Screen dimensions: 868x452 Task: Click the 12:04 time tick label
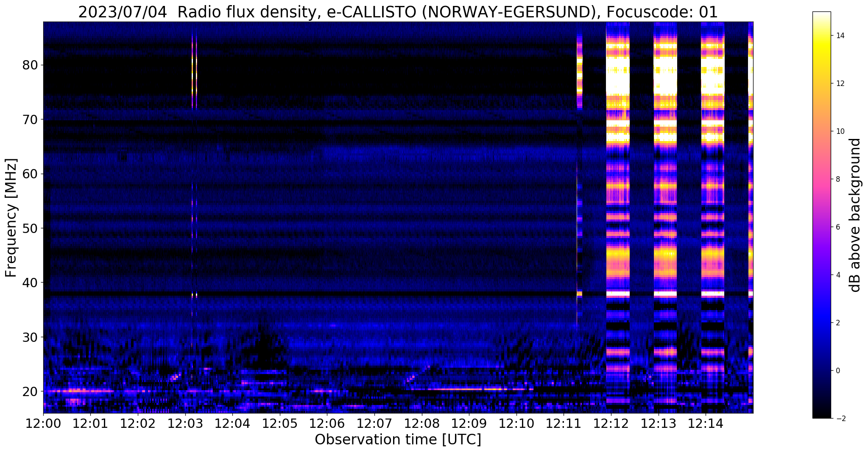pyautogui.click(x=232, y=423)
